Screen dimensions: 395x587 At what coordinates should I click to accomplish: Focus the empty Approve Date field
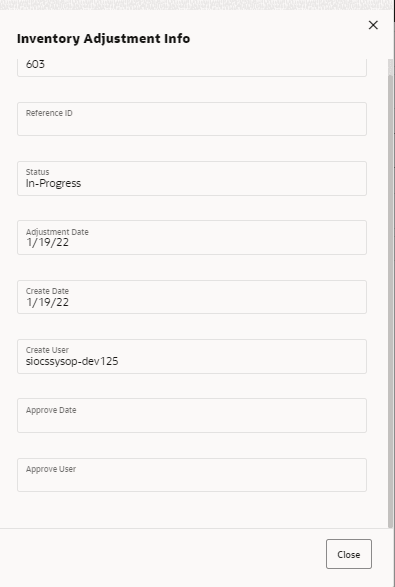tap(192, 416)
